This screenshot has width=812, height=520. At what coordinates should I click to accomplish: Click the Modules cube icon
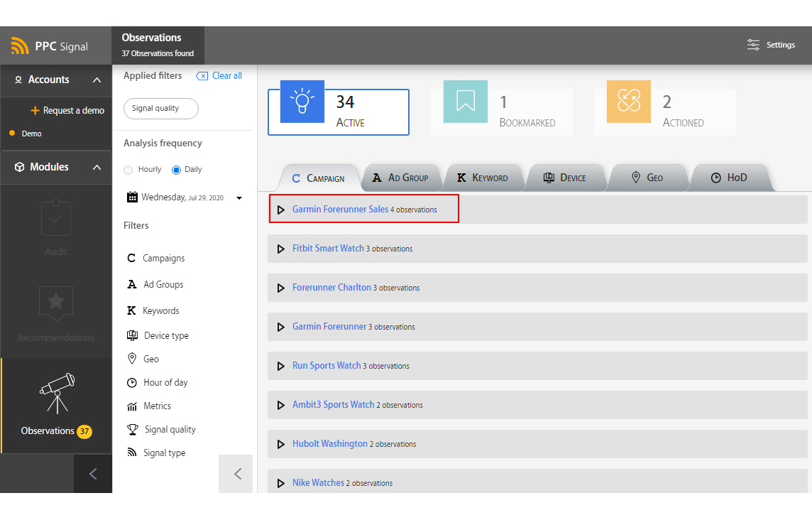click(x=20, y=167)
